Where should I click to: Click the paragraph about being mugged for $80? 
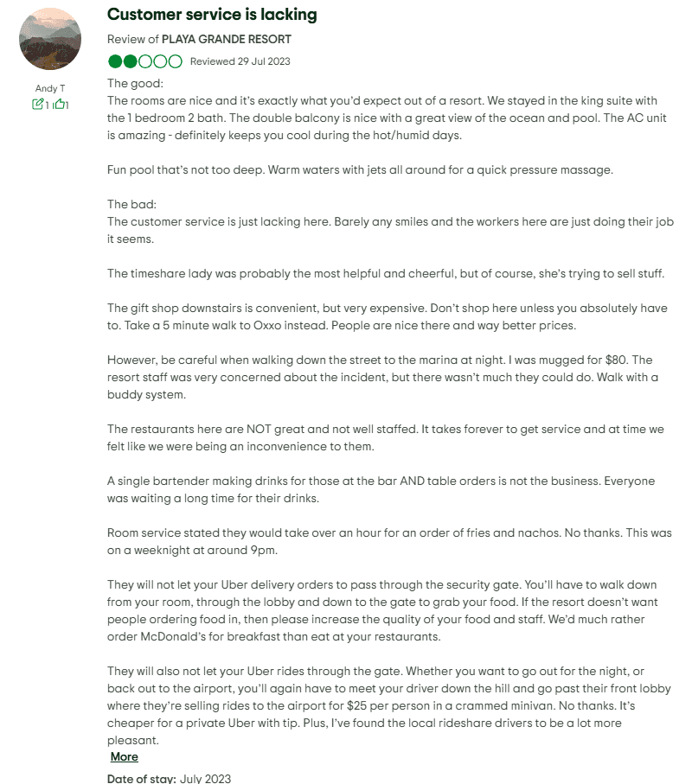(x=379, y=377)
